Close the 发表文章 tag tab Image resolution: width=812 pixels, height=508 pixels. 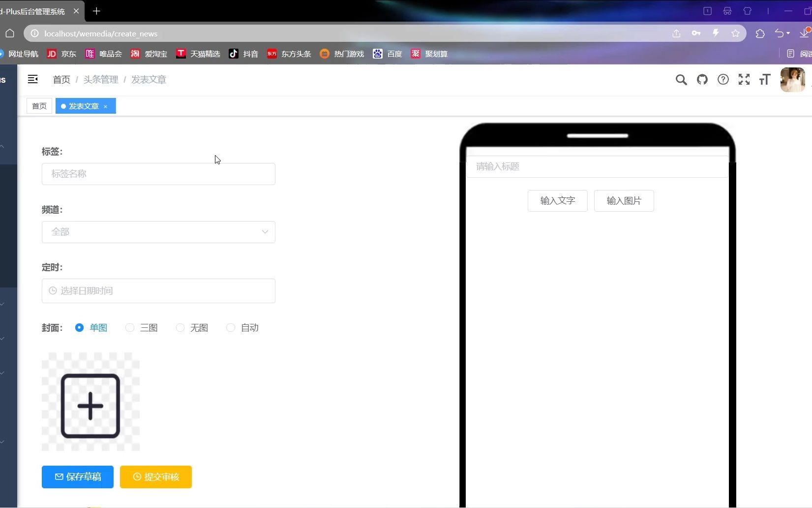105,106
